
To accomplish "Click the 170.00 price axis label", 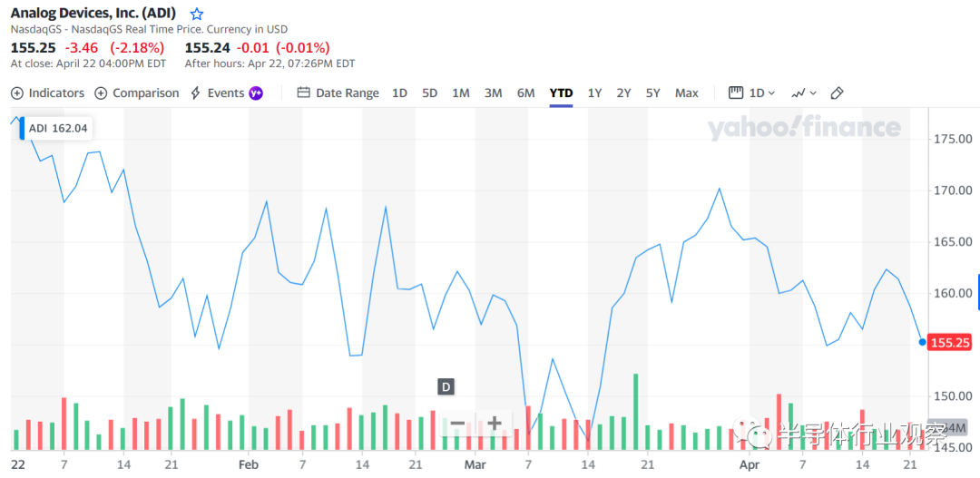I will click(951, 190).
